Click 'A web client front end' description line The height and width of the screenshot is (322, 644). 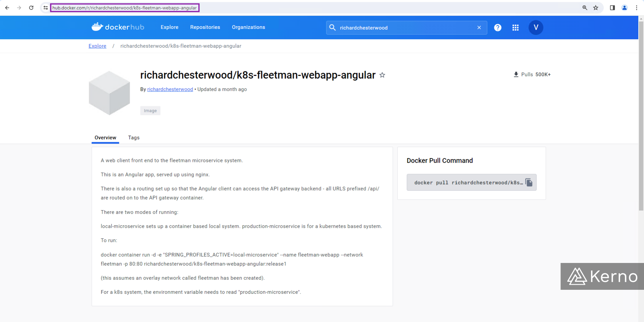pyautogui.click(x=172, y=160)
